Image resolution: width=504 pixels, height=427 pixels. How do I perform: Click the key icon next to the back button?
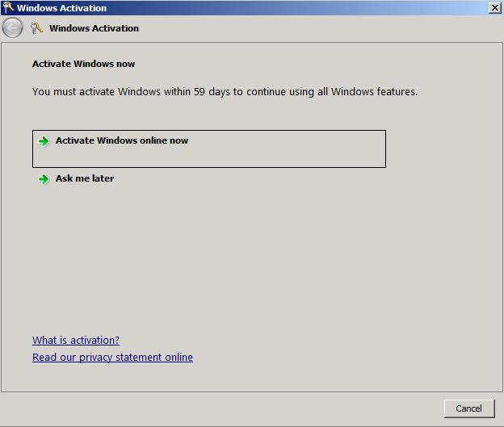coord(36,28)
